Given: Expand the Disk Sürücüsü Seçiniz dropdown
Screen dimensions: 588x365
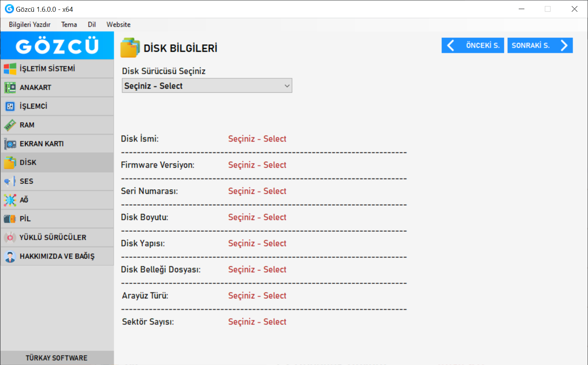Looking at the screenshot, I should (207, 86).
